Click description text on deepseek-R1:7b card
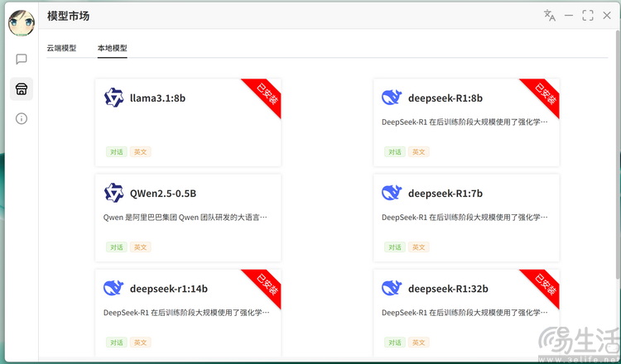Screen dimensions: 621x364 click(x=465, y=218)
